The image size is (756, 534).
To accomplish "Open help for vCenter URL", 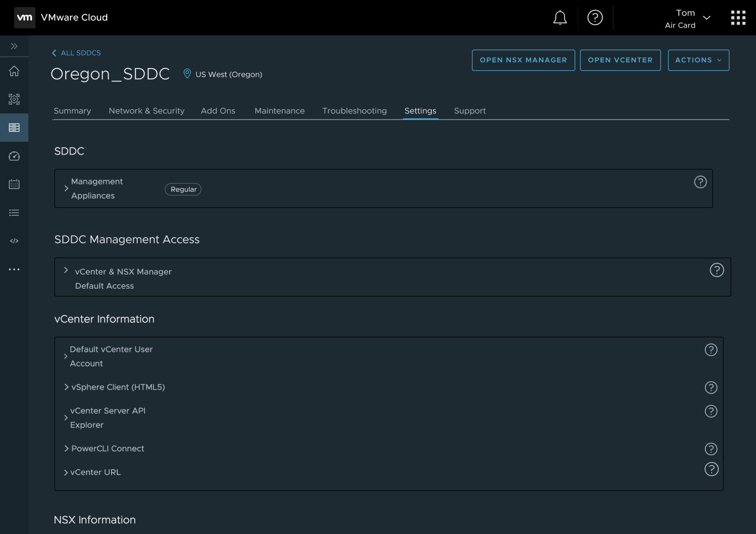I will pyautogui.click(x=712, y=469).
